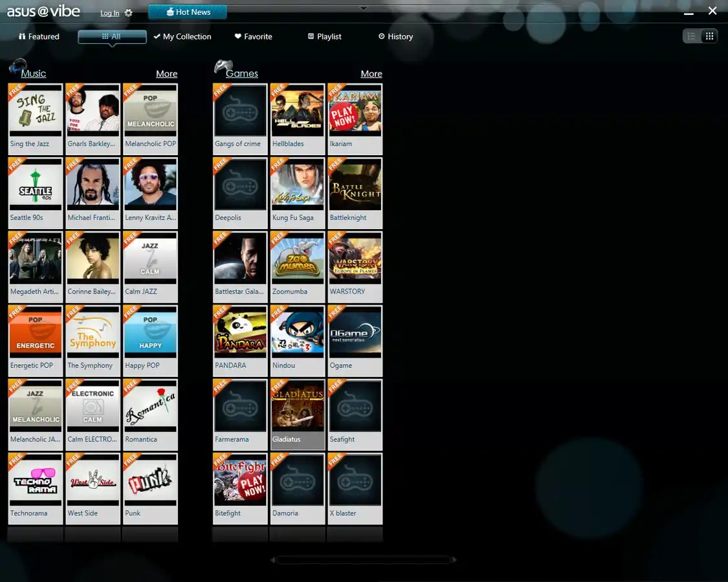Open the Battleknight game tile
This screenshot has height=582, width=728.
coord(355,193)
